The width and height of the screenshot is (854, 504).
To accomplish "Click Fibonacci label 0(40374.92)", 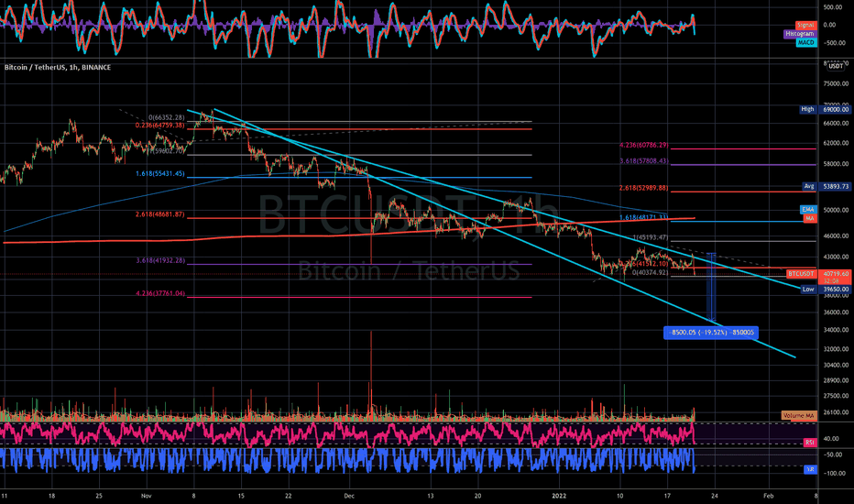I will (651, 272).
